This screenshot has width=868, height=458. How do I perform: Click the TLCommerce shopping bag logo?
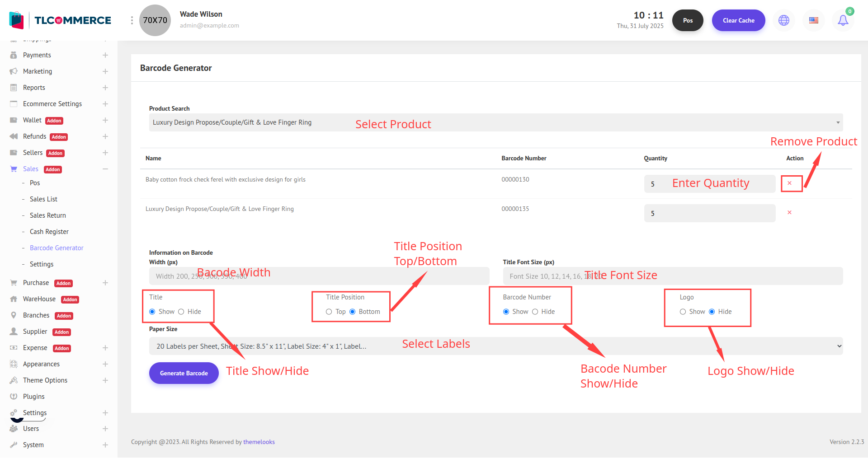[16, 20]
